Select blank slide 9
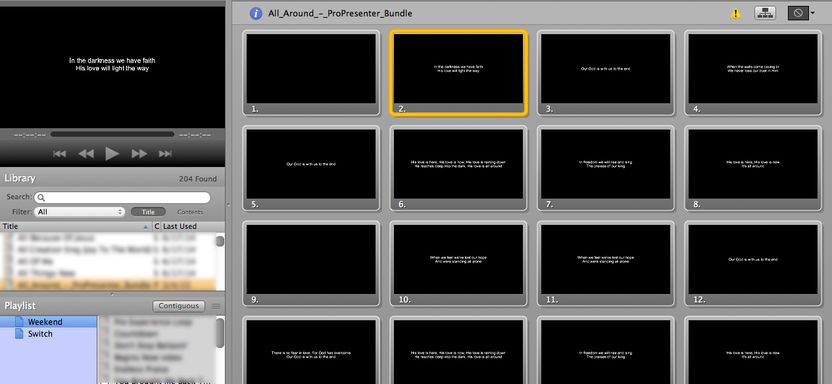832x384 pixels. (311, 264)
